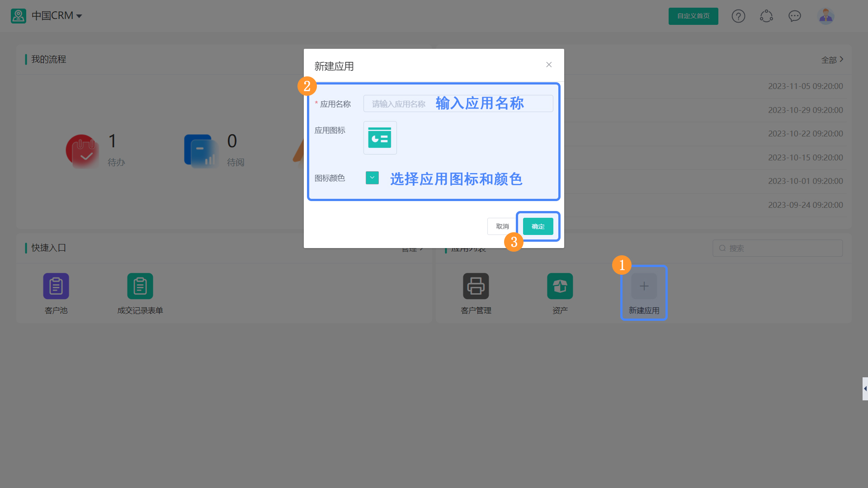The height and width of the screenshot is (488, 868).
Task: Click the 新建应用 plus icon
Action: (x=644, y=286)
